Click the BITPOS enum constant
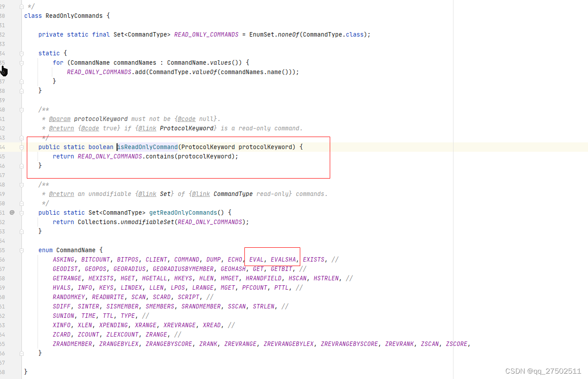Viewport: 588px width, 379px height. (128, 259)
